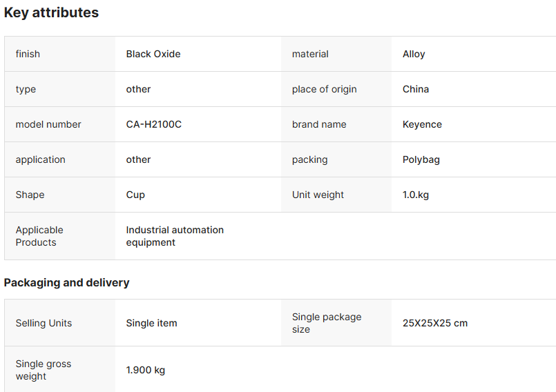Click the brand name label cell
The height and width of the screenshot is (392, 556).
click(319, 124)
